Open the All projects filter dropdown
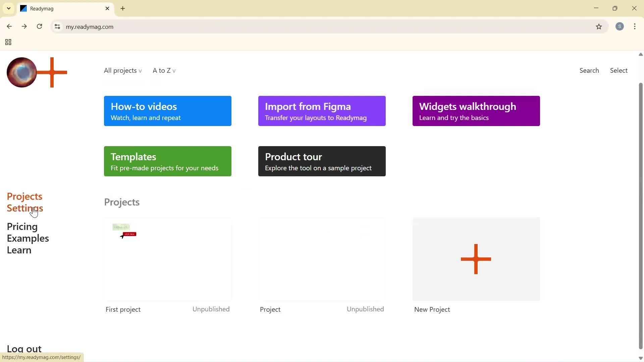This screenshot has height=362, width=644. pos(122,70)
